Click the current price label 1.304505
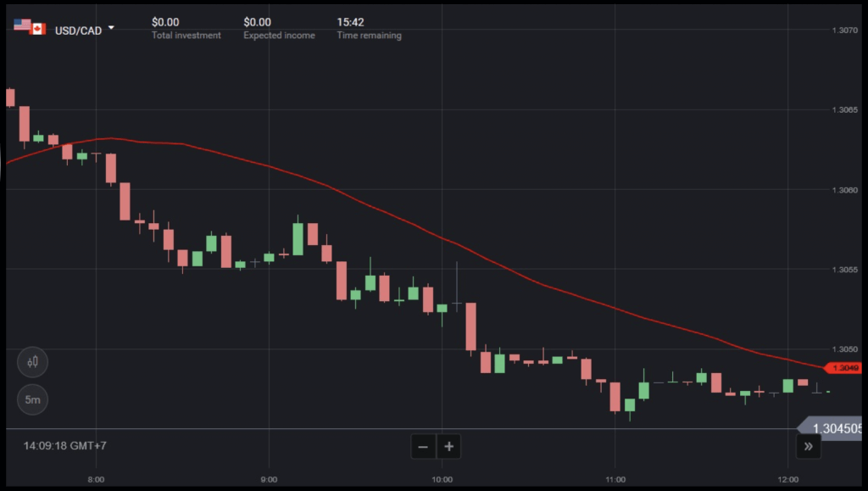 (x=831, y=428)
